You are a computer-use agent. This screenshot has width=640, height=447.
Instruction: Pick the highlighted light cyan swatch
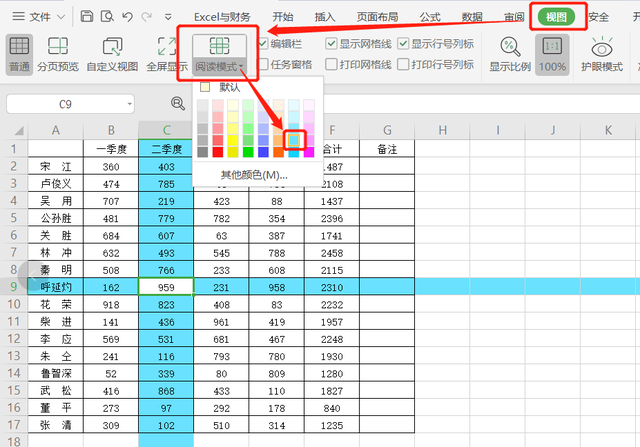(x=293, y=140)
